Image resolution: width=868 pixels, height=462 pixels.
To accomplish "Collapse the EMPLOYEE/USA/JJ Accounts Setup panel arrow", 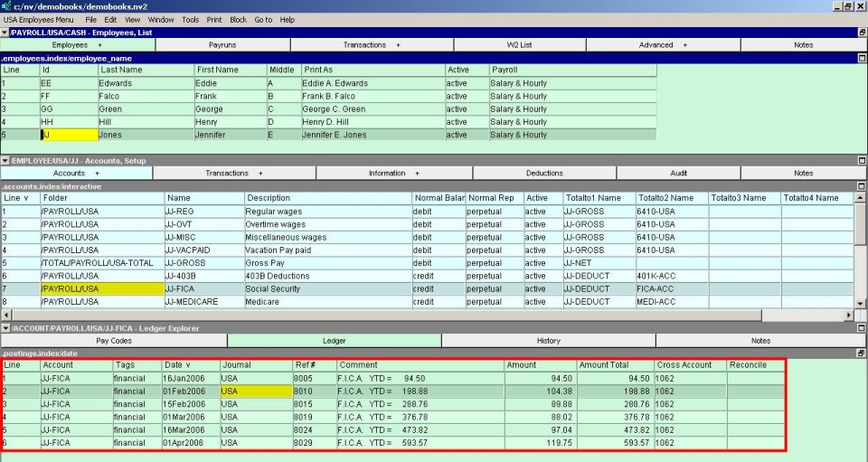I will 5,160.
